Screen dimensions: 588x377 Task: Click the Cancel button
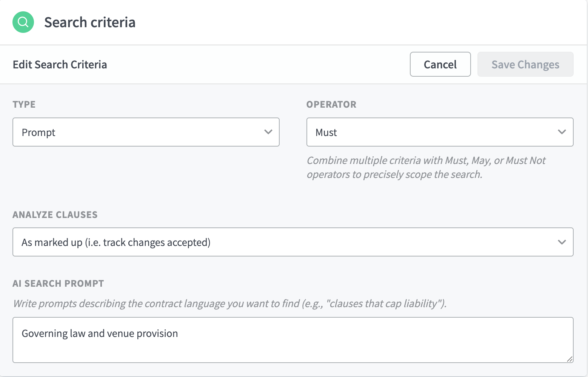point(440,64)
